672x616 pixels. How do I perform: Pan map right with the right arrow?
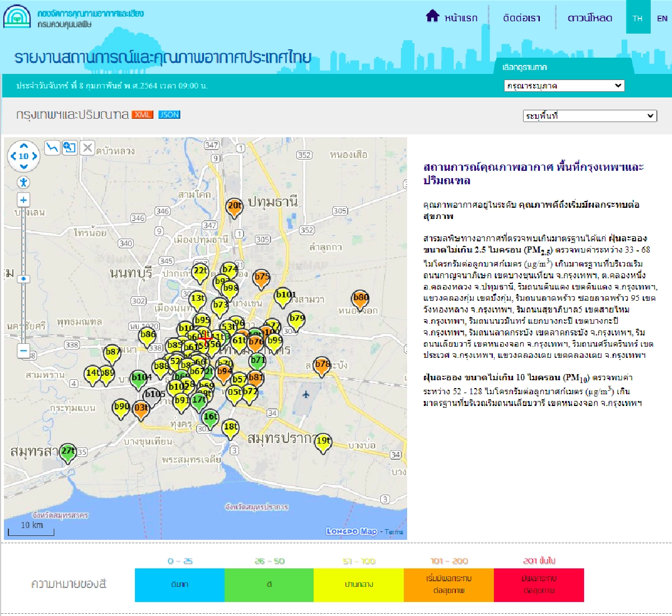coord(35,156)
